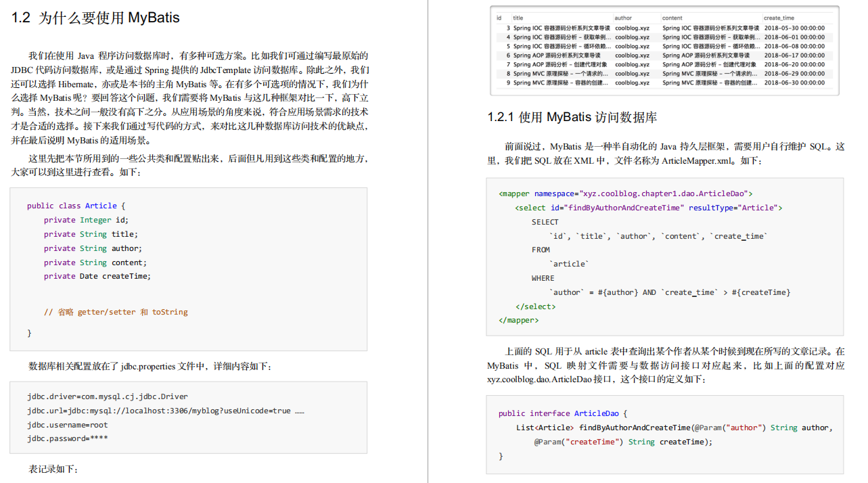
Task: Click the SQL column list line with `id`, `title`
Action: [x=659, y=236]
